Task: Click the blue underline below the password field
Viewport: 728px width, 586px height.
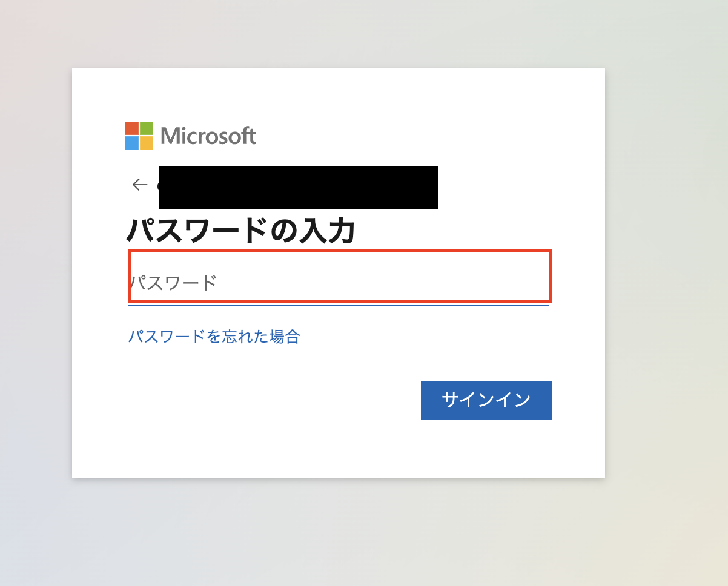Action: pyautogui.click(x=339, y=306)
